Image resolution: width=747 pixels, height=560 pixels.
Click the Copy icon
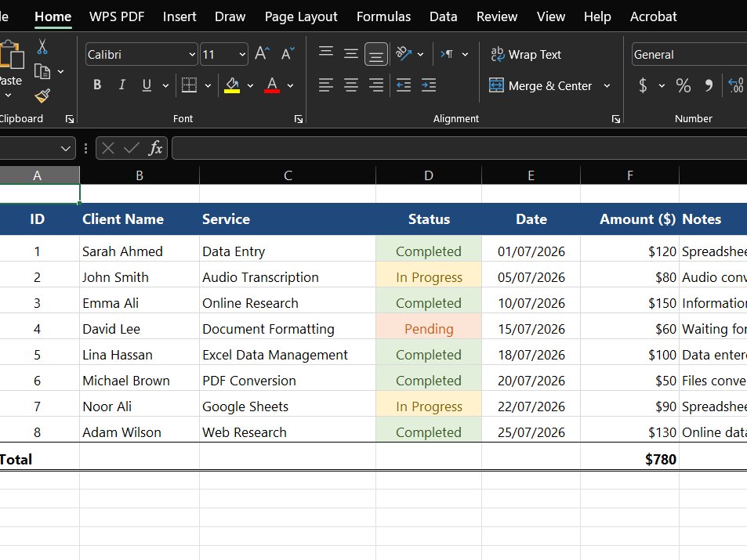coord(42,71)
